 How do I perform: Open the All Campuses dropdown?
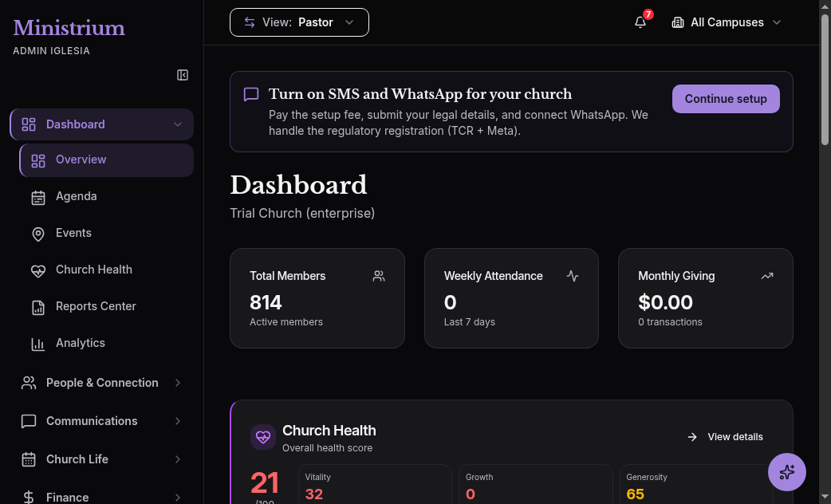726,22
